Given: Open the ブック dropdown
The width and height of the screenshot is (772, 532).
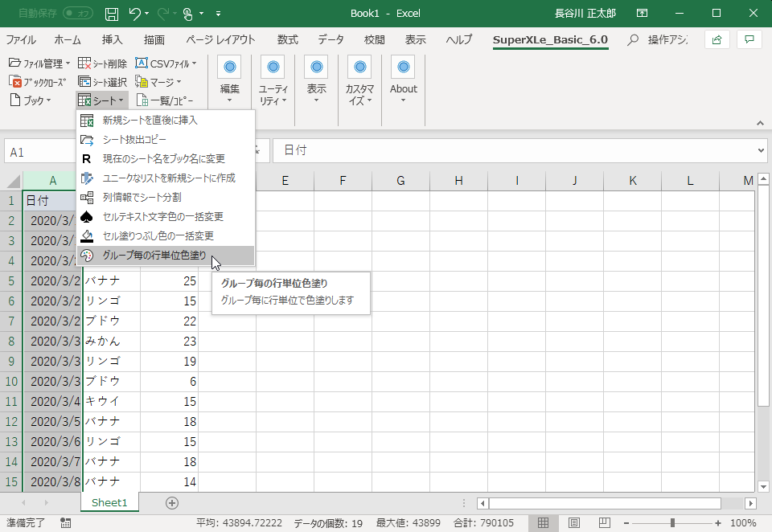Looking at the screenshot, I should pos(31,100).
